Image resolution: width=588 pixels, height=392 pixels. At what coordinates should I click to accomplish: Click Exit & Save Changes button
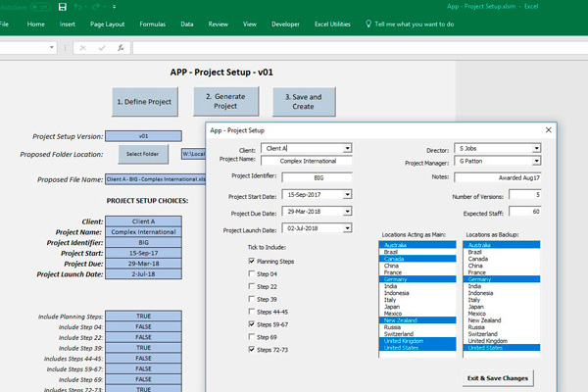[498, 378]
